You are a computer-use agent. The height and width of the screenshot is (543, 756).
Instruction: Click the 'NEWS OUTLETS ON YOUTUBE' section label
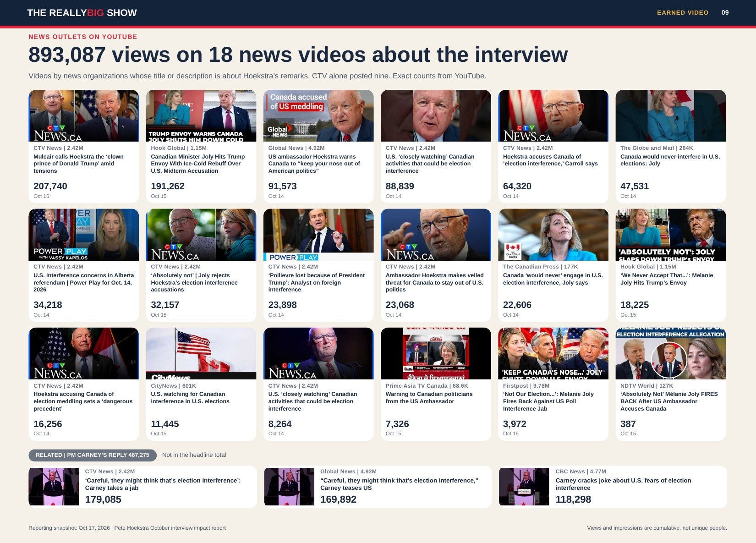[83, 37]
